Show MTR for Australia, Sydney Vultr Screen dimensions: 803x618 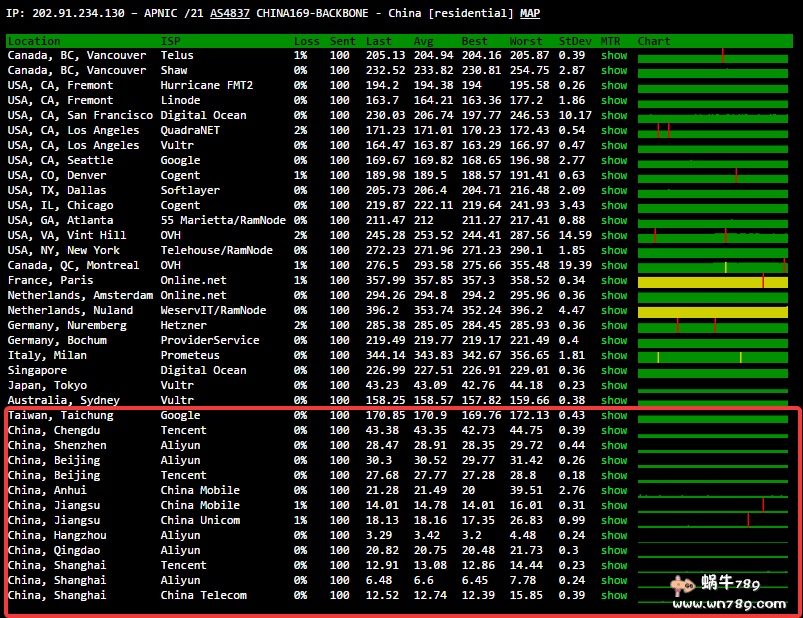614,401
